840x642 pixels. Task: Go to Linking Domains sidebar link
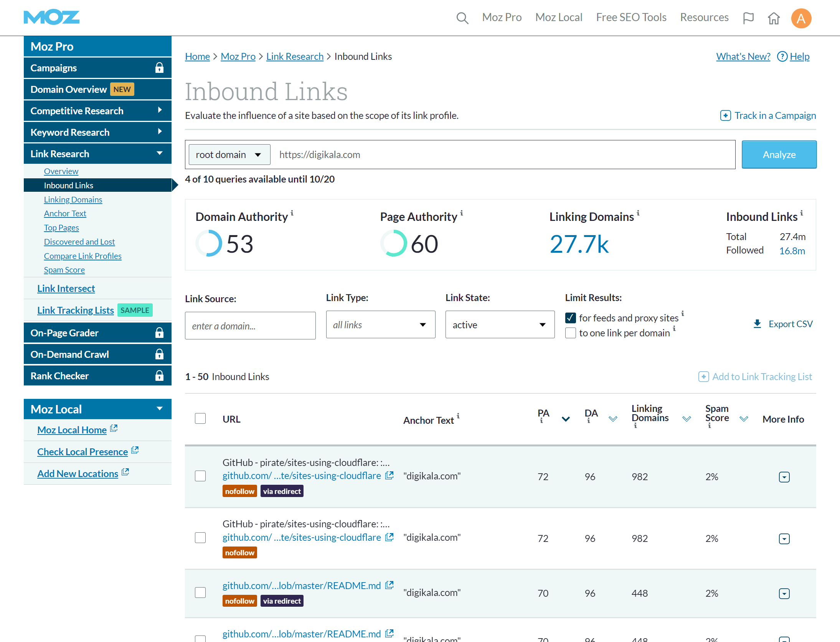click(x=73, y=199)
